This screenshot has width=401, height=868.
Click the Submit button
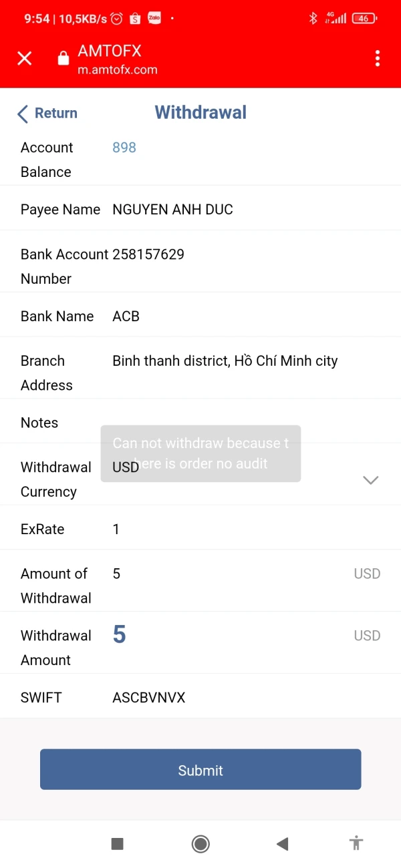point(200,770)
